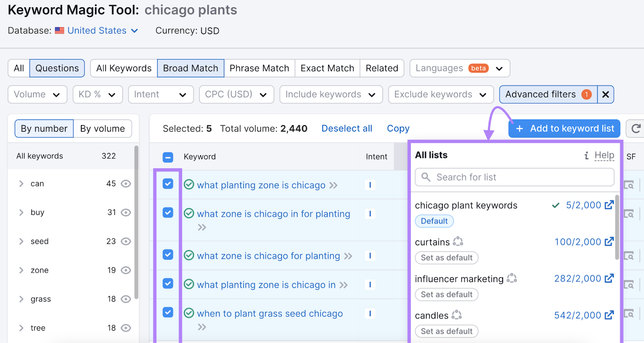Switch sidebar grouping to By volume

pyautogui.click(x=103, y=129)
